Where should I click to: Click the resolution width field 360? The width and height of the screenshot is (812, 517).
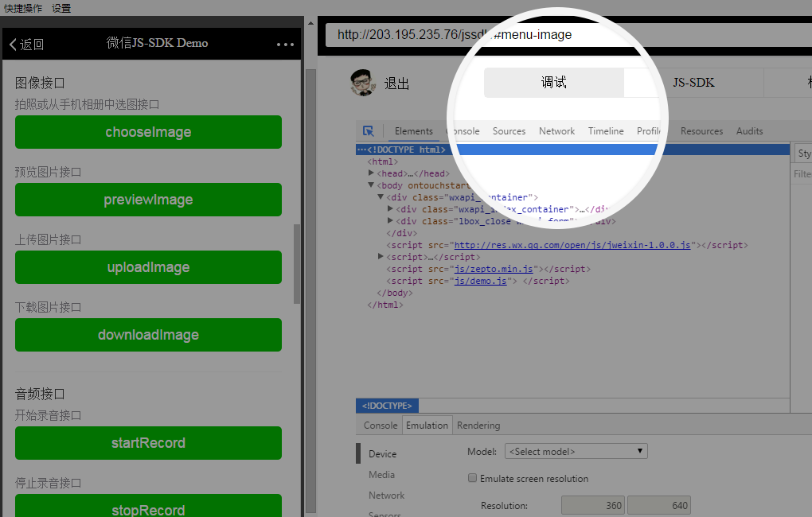point(593,505)
